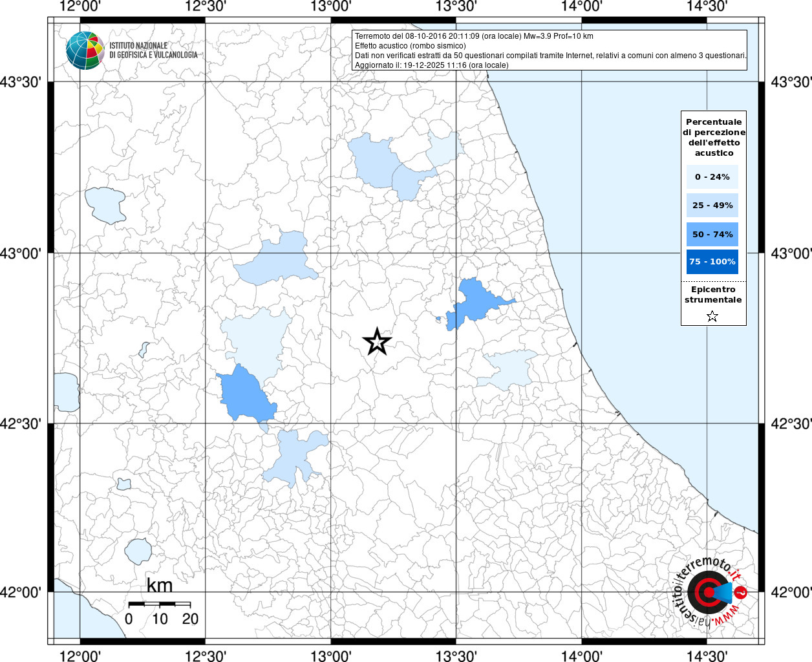
Task: Click the light-blue municipality south of the medium-blue southwest one
Action: coord(294,458)
